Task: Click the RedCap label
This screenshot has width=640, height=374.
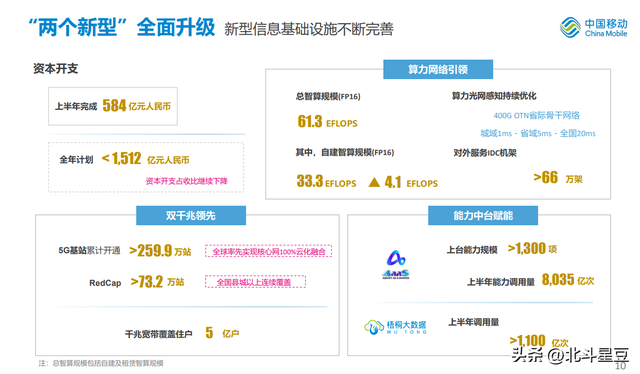Action: click(105, 283)
